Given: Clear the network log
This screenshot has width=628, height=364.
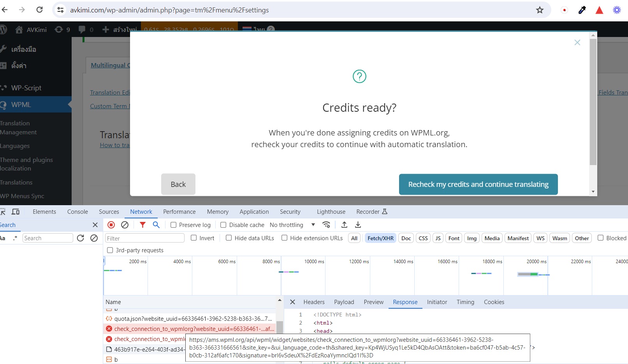Looking at the screenshot, I should (125, 225).
